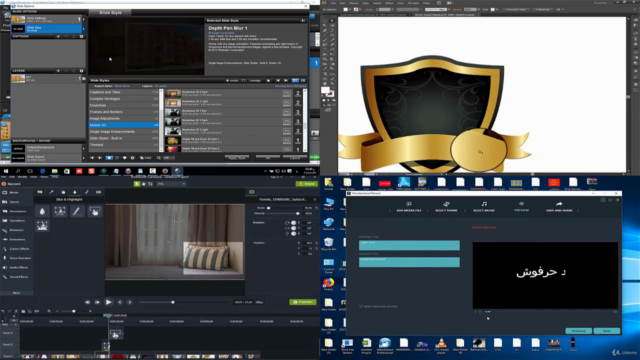This screenshot has height=360, width=640.
Task: Expand Default Background arrow in ProShow
Action: 84,148
